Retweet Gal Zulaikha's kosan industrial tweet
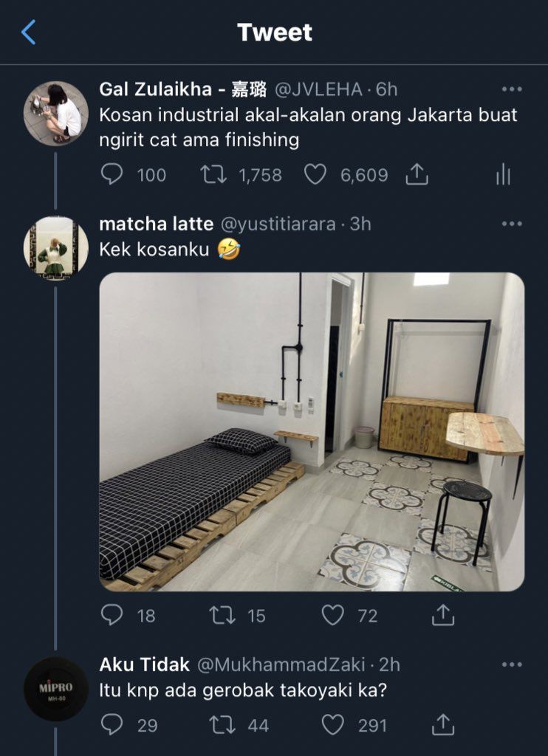The width and height of the screenshot is (548, 756). pos(213,174)
